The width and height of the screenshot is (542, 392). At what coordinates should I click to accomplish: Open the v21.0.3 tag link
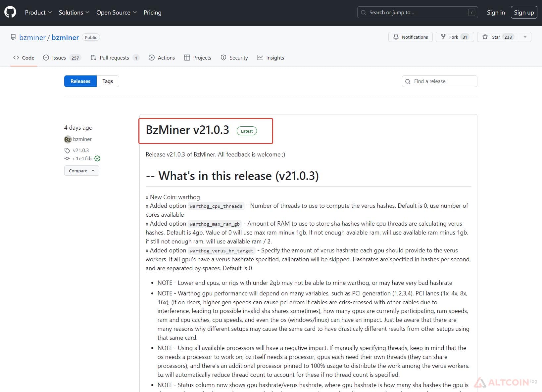coord(81,150)
